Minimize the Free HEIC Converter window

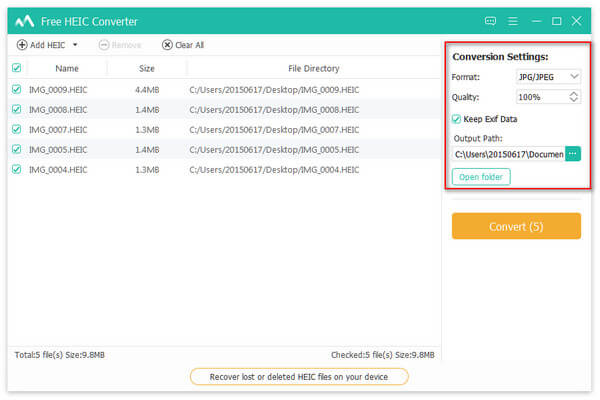[536, 21]
